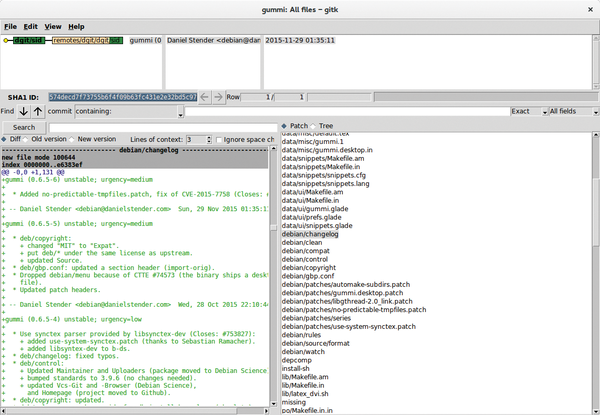Select debian/copyright in file list

tap(309, 268)
